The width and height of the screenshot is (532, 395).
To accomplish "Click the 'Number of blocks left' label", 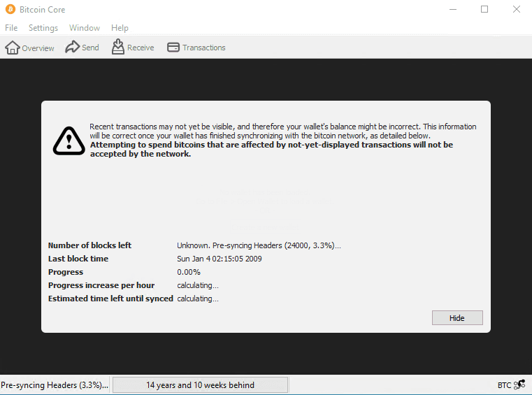I will pyautogui.click(x=89, y=245).
